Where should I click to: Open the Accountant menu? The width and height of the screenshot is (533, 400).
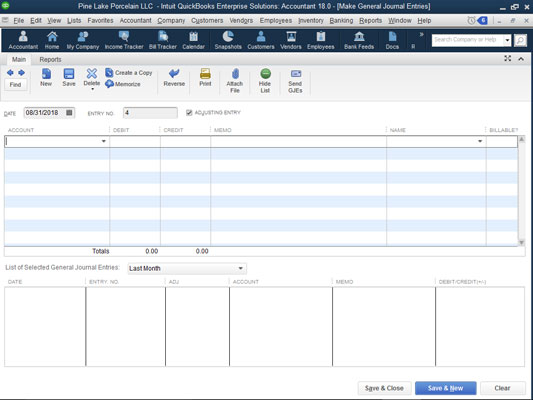(135, 20)
